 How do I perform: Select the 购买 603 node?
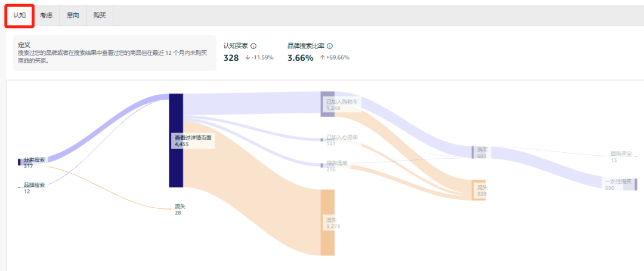coord(473,152)
